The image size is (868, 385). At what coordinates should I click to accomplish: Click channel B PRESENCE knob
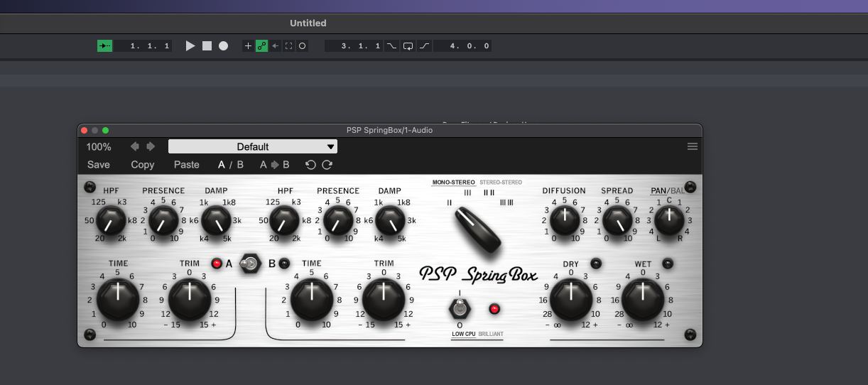coord(338,222)
